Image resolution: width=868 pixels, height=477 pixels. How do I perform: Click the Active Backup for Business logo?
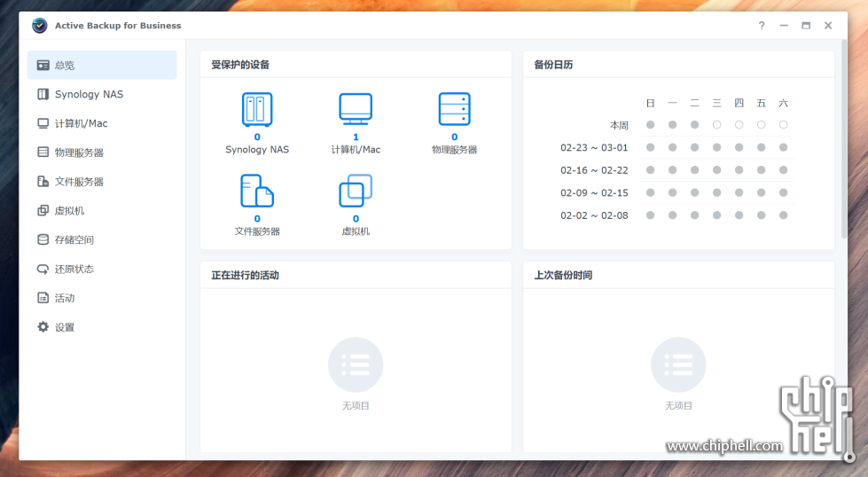pos(39,26)
